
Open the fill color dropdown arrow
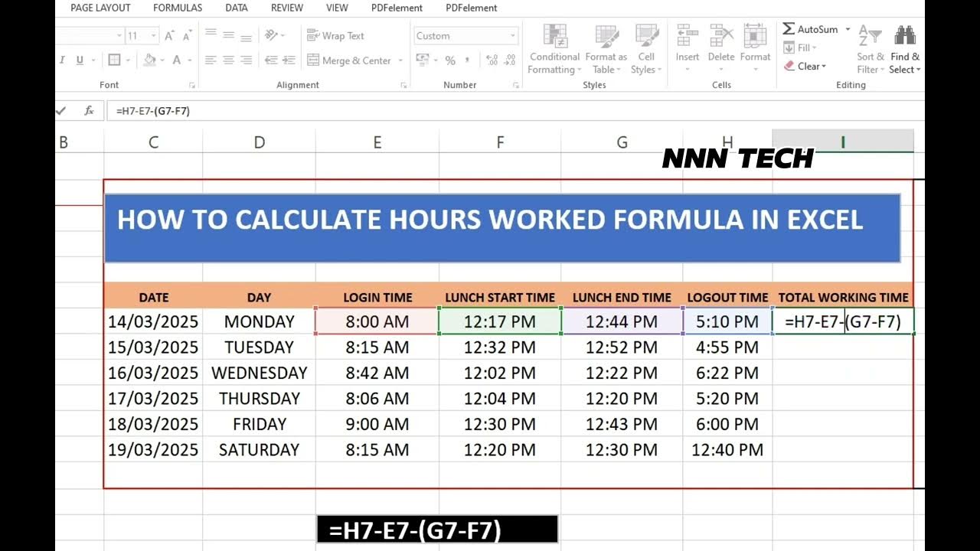(162, 60)
